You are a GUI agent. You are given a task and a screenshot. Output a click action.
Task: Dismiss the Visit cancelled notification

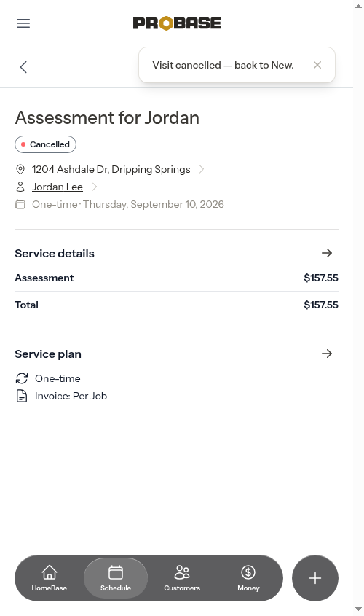click(x=317, y=65)
